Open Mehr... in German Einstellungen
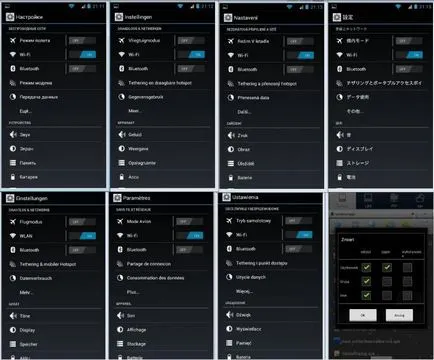This screenshot has width=434, height=360. tap(54, 292)
